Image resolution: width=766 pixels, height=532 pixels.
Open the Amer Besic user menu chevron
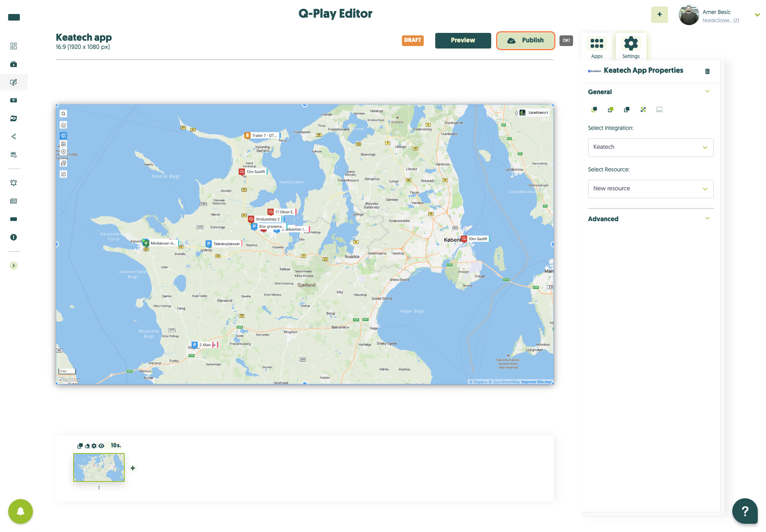point(757,15)
